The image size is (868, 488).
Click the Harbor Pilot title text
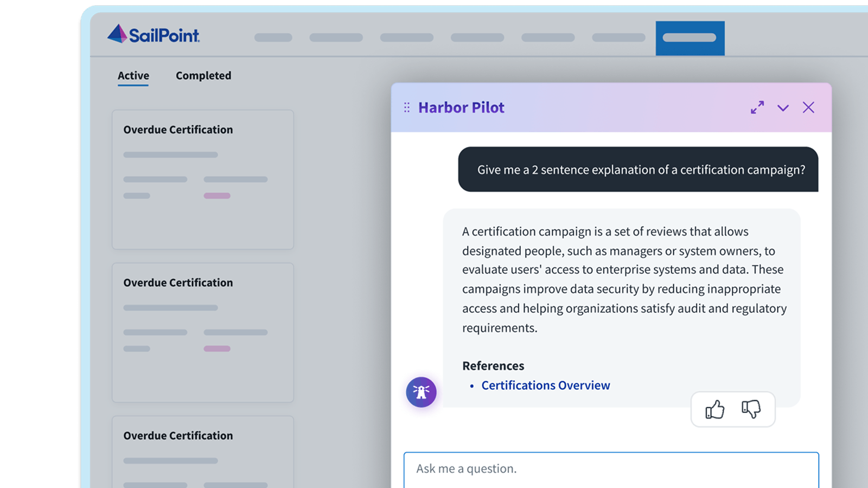(x=461, y=107)
